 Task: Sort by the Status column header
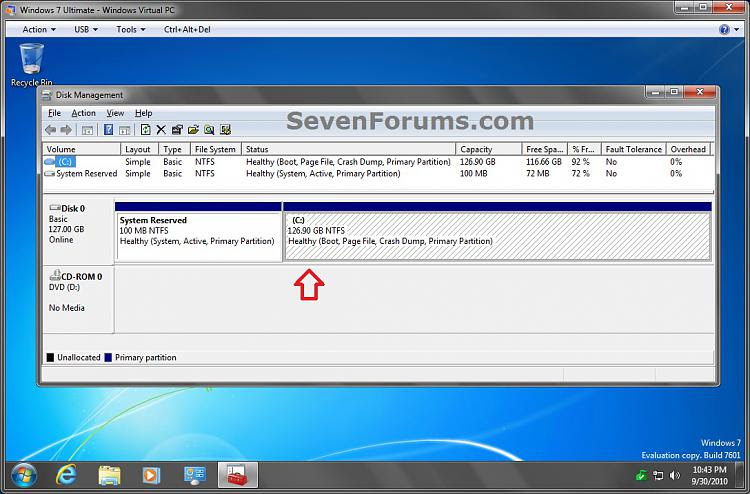tap(348, 149)
